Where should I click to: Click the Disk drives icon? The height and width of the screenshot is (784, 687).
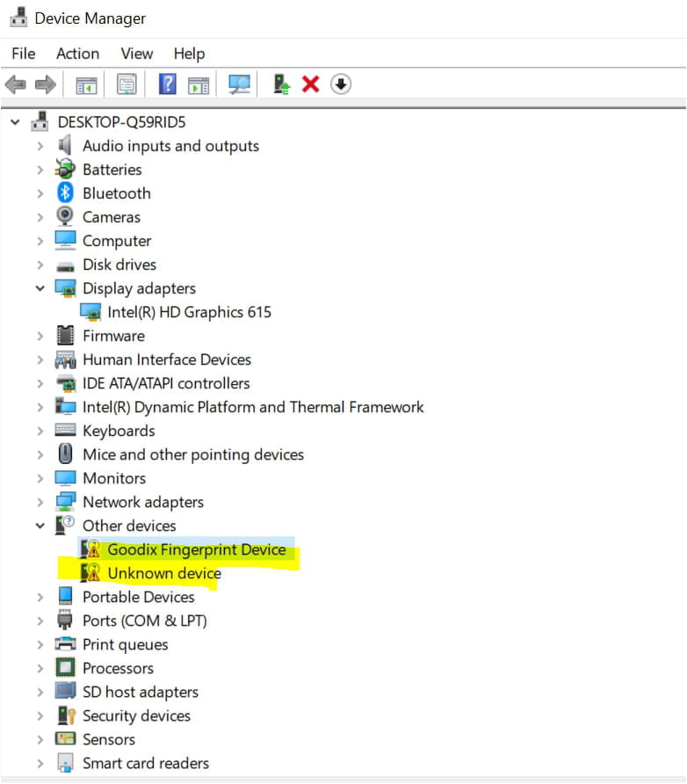click(x=65, y=266)
